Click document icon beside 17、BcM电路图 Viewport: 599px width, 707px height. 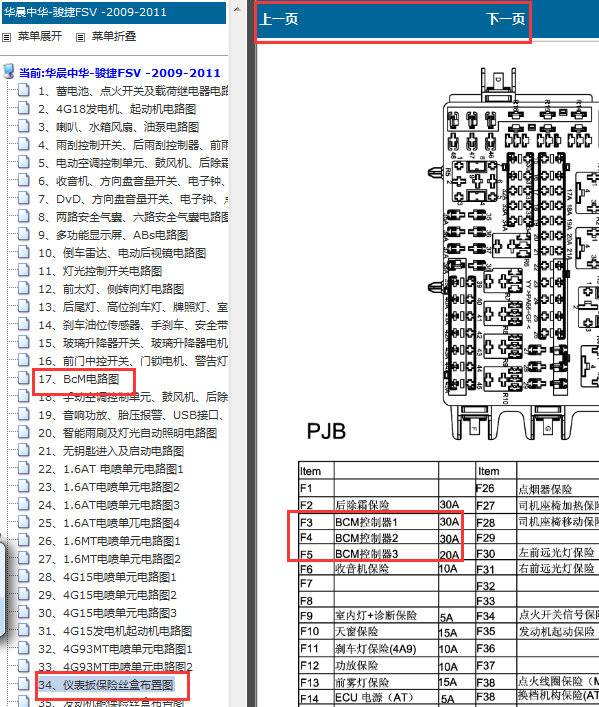23,378
